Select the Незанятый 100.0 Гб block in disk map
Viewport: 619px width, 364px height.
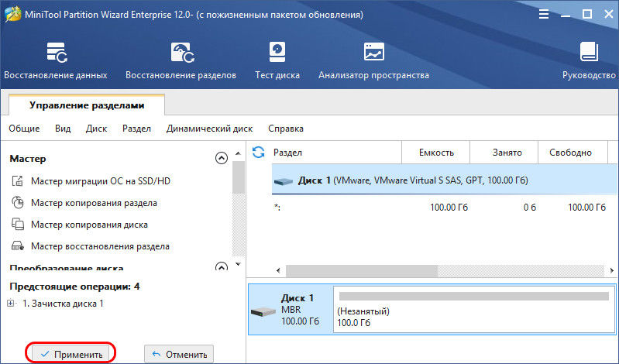(474, 309)
